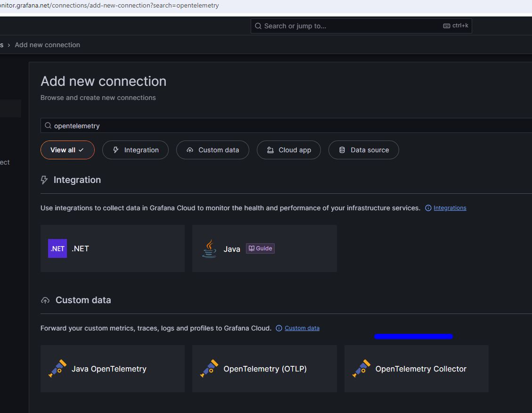The height and width of the screenshot is (413, 532).
Task: Click the browser address bar URL
Action: point(109,6)
